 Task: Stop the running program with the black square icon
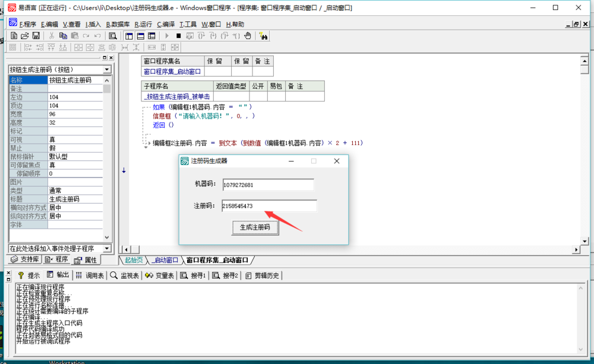point(178,36)
